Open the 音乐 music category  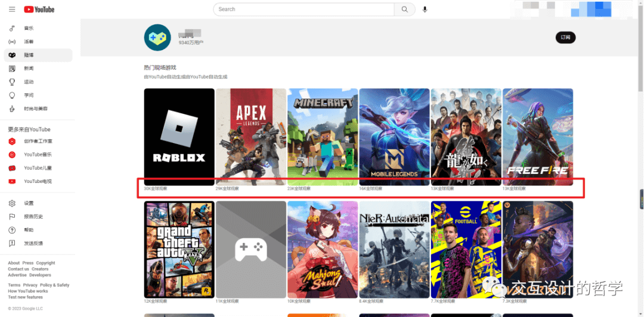pos(38,29)
